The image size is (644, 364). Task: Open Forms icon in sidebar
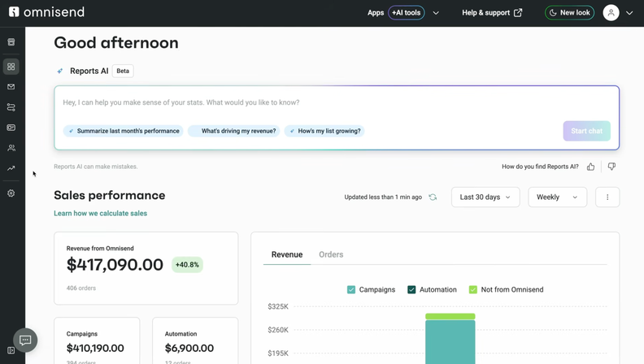(11, 128)
